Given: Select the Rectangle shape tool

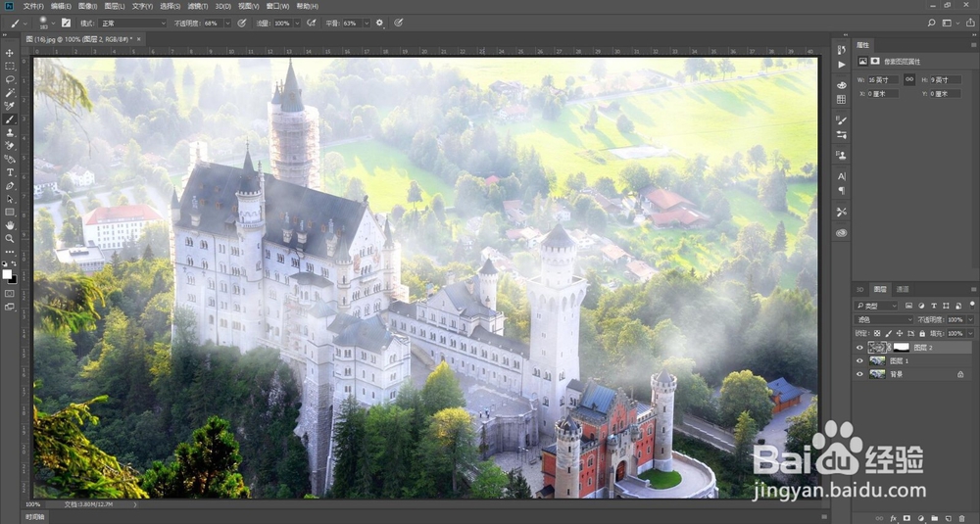Looking at the screenshot, I should point(10,212).
